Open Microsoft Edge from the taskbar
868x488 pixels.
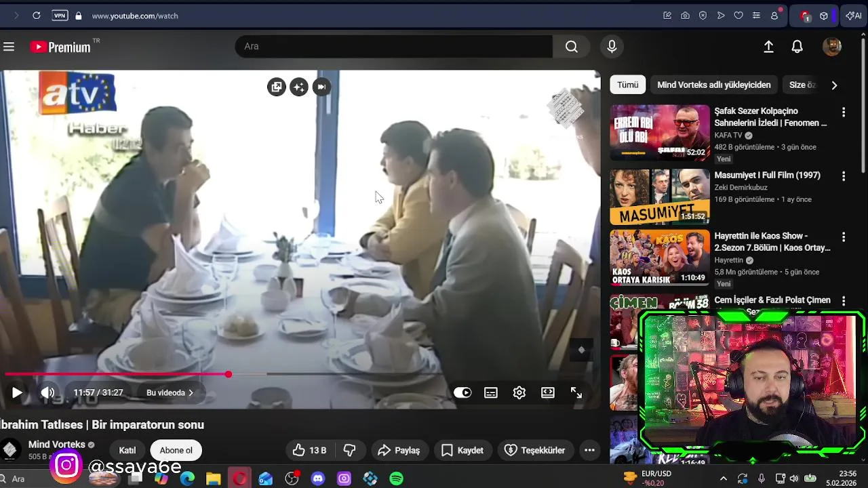click(x=187, y=479)
